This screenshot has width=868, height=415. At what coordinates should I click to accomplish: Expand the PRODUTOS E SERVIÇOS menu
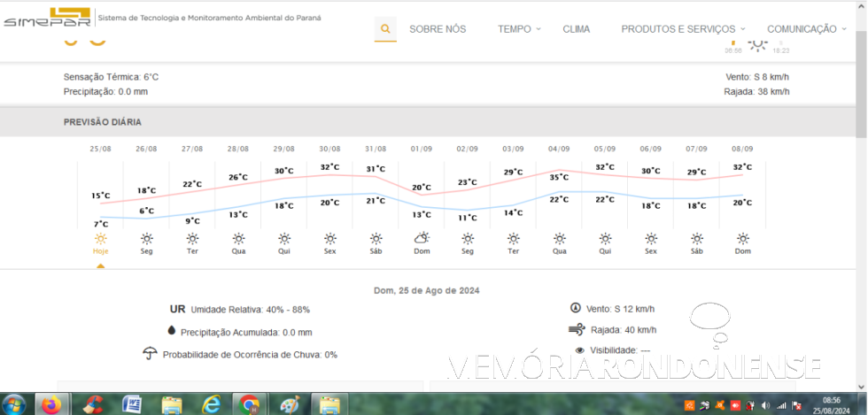tap(683, 29)
